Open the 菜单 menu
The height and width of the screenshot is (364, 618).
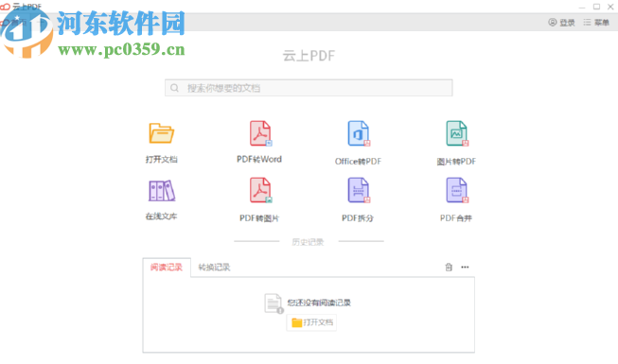coord(596,23)
